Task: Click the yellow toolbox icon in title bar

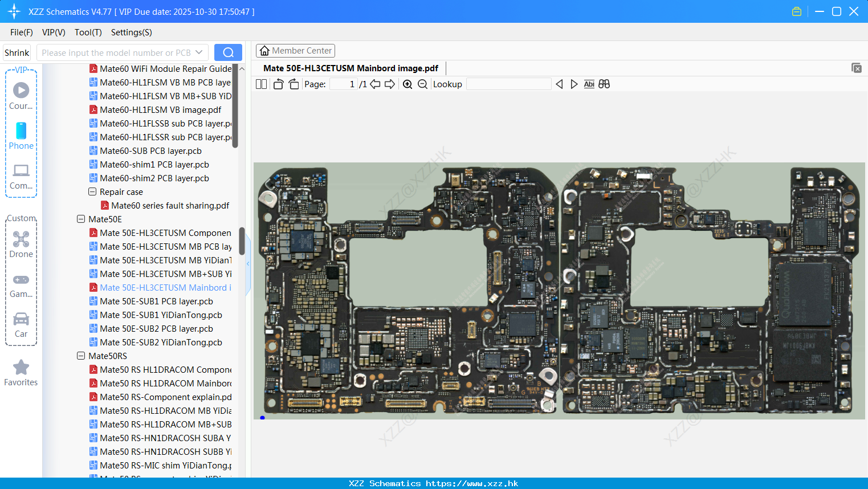Action: point(797,11)
